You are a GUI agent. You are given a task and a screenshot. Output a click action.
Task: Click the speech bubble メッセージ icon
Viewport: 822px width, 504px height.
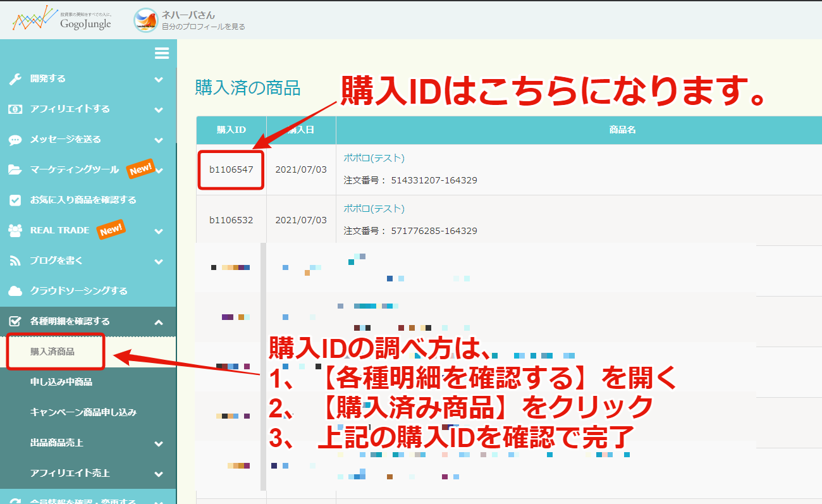click(x=15, y=140)
